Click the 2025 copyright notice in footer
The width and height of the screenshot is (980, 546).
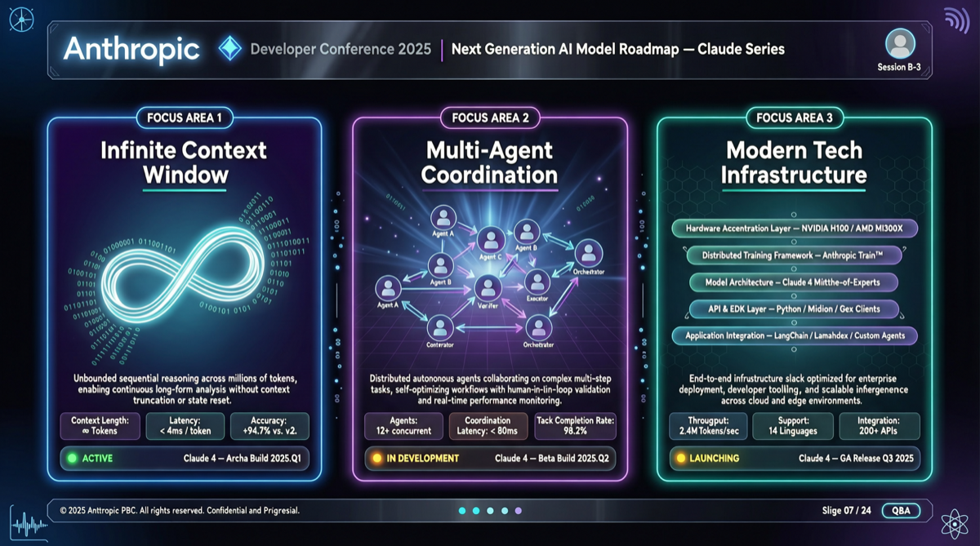tap(180, 511)
